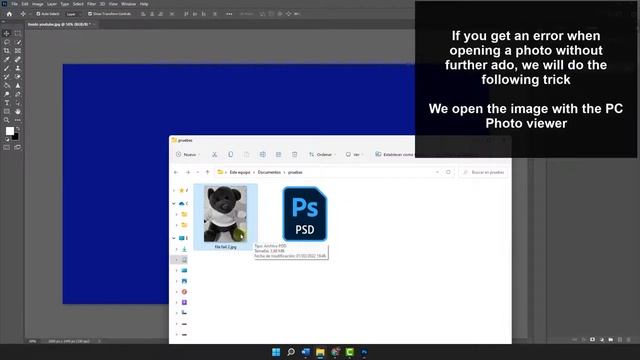Open the Image menu in Photoshop
Viewport: 640px width, 360px height.
click(38, 4)
